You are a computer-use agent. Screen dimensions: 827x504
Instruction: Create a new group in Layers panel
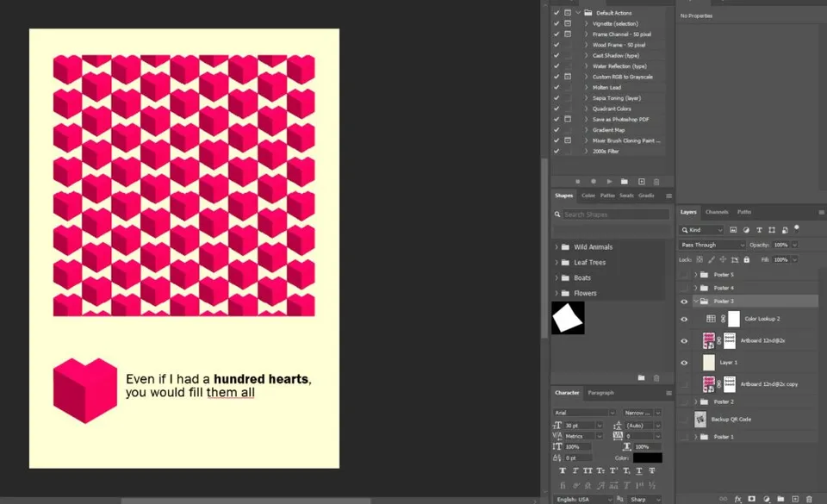point(780,499)
